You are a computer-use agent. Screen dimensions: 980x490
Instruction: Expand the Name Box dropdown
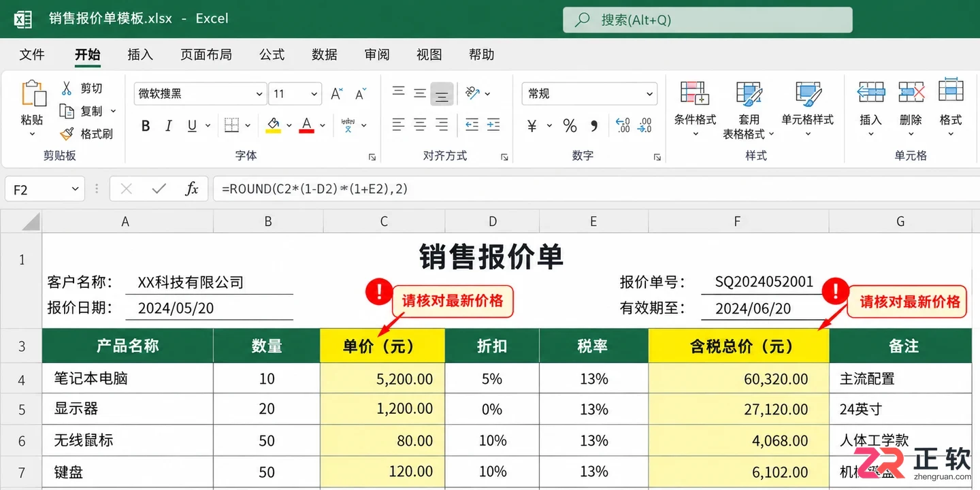coord(74,189)
